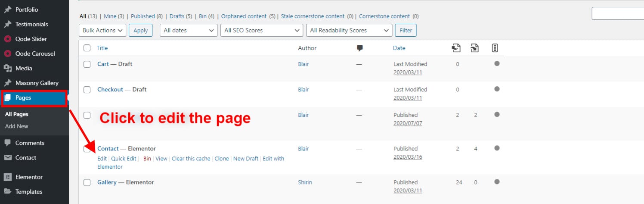Image resolution: width=644 pixels, height=204 pixels.
Task: Click Edit link under Contact page
Action: tap(102, 159)
